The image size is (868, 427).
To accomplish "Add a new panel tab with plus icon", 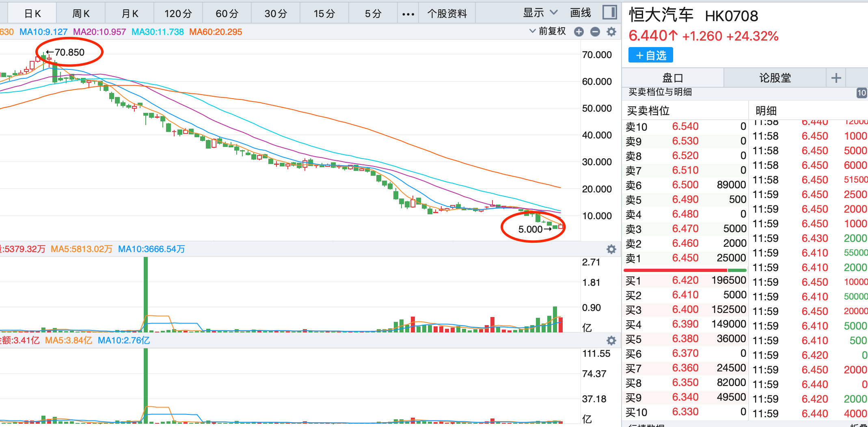I will coord(836,78).
